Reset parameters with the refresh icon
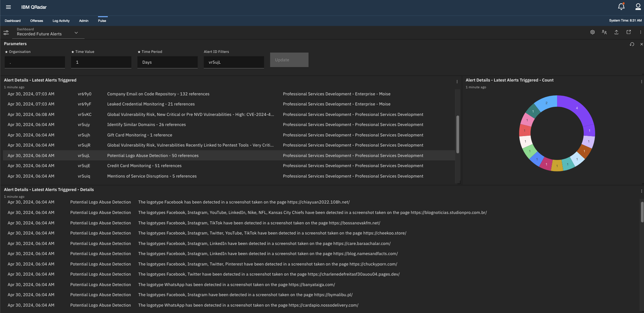644x313 pixels. (632, 44)
